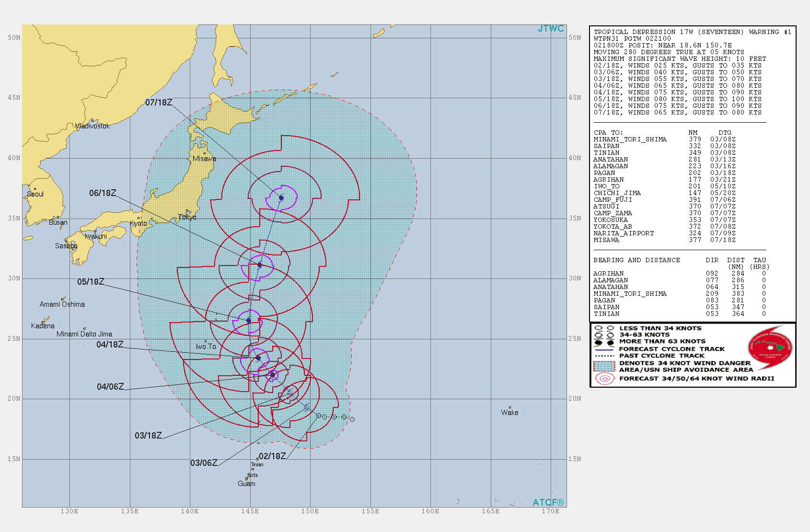The height and width of the screenshot is (532, 810).
Task: Click the Seoul city label
Action: (35, 194)
